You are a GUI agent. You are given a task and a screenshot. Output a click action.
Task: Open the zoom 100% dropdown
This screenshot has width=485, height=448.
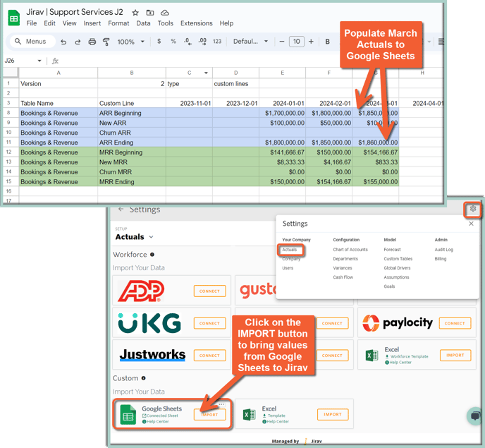coord(130,42)
